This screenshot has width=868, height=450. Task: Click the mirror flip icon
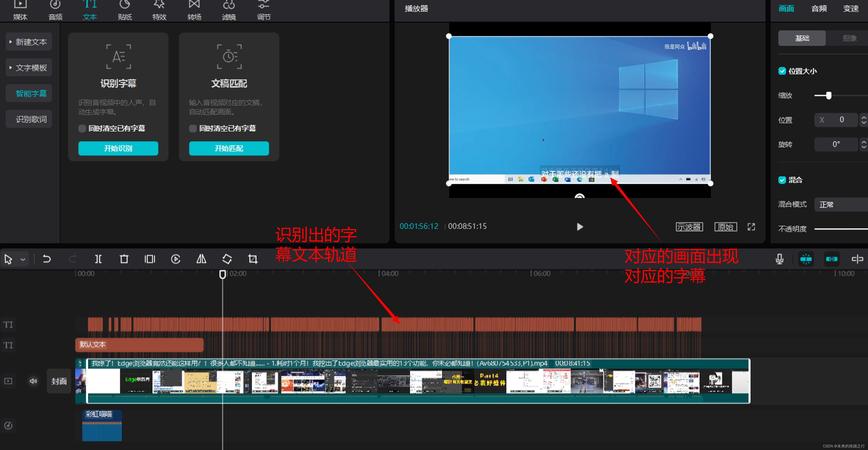click(201, 259)
